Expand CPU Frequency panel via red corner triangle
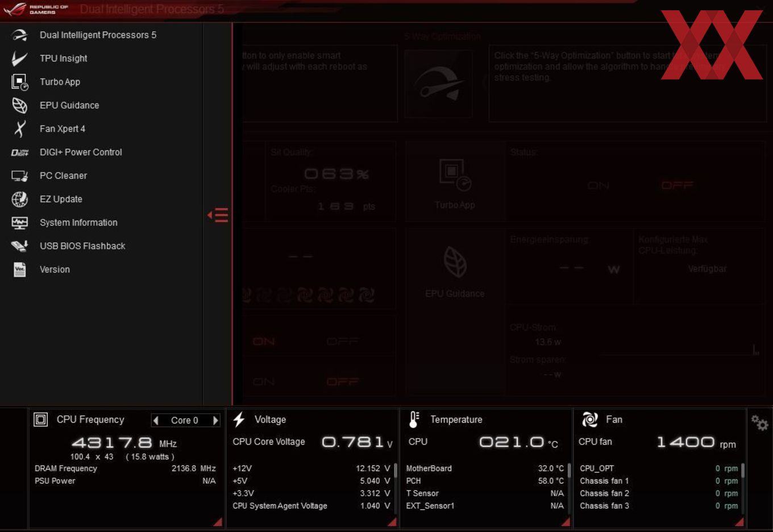The height and width of the screenshot is (532, 773). [x=218, y=522]
